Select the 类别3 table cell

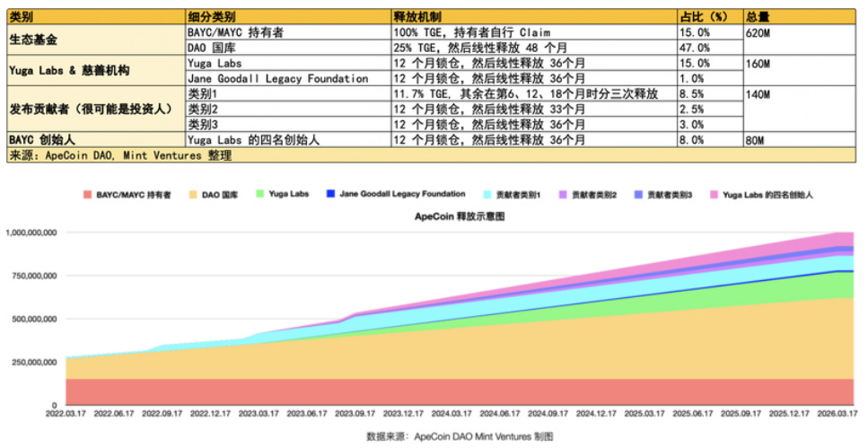coord(288,124)
